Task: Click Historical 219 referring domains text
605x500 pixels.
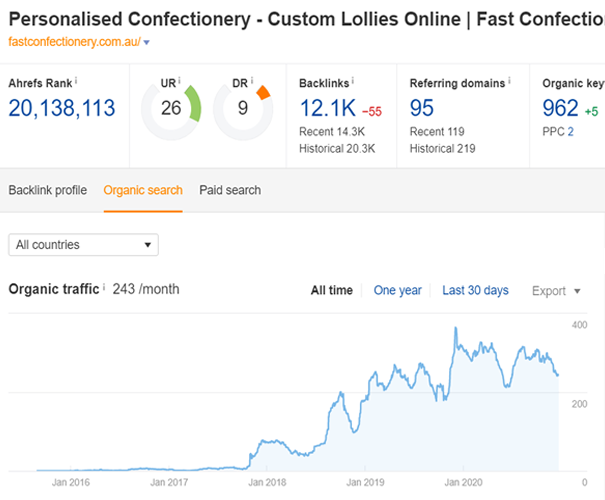Action: pos(442,149)
